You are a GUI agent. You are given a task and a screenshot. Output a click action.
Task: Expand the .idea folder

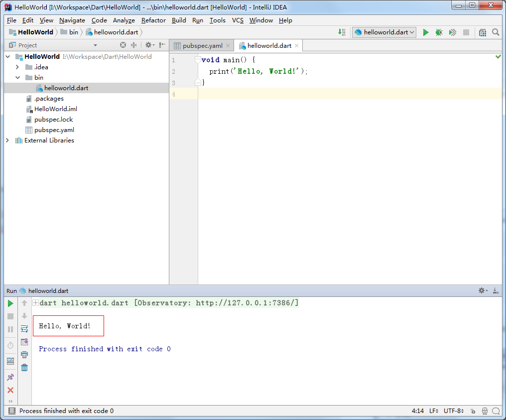pos(17,67)
